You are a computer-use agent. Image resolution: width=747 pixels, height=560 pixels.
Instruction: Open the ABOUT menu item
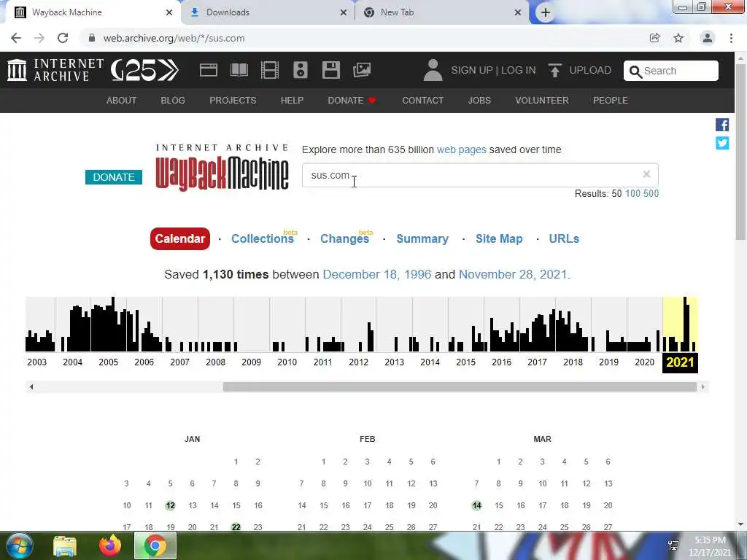122,101
